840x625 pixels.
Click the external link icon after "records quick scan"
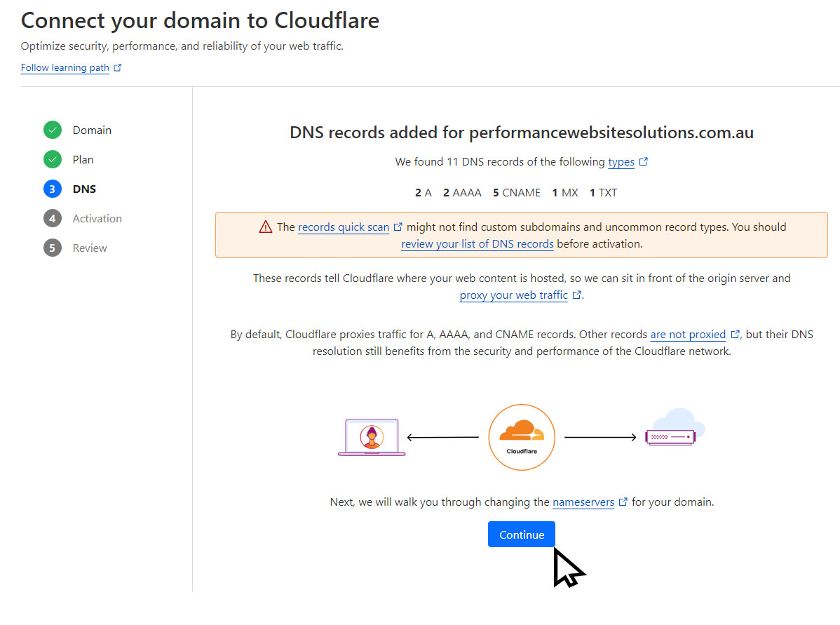[x=398, y=227]
